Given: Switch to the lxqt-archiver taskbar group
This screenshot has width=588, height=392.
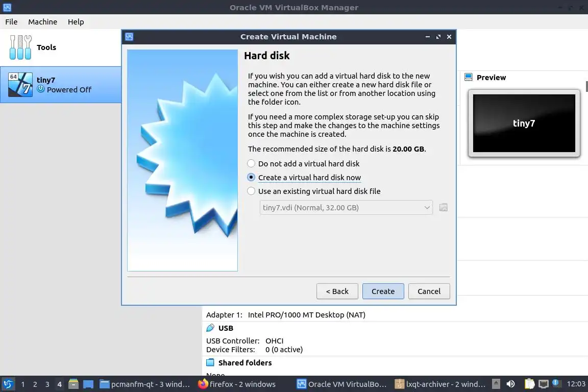Looking at the screenshot, I should pos(440,384).
